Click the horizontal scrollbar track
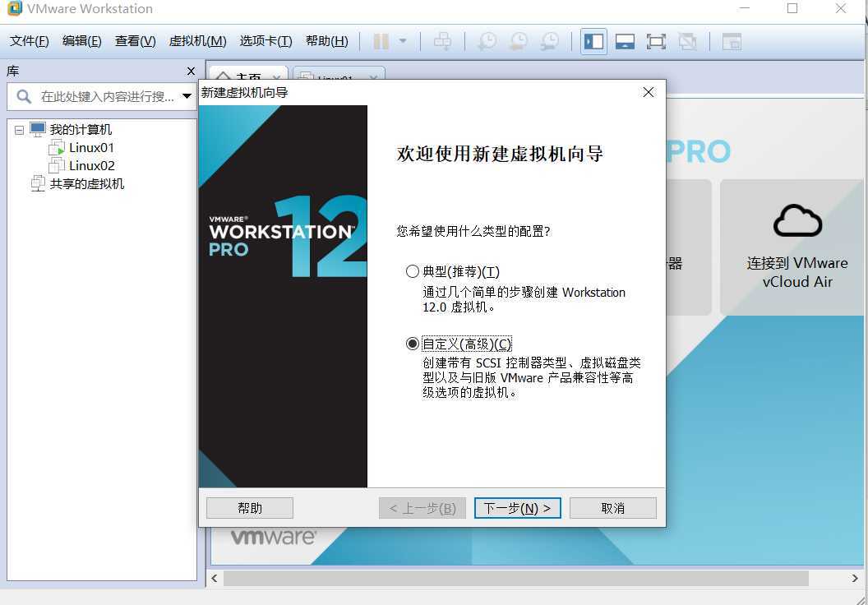 pyautogui.click(x=515, y=579)
